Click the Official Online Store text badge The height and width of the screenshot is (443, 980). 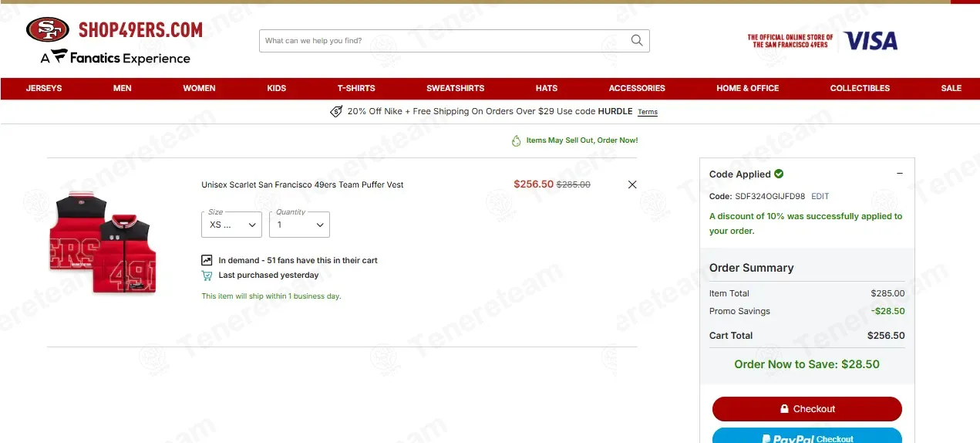(x=790, y=41)
